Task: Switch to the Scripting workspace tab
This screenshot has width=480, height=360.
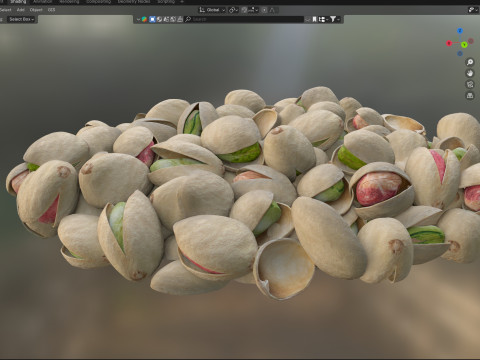Action: point(166,2)
